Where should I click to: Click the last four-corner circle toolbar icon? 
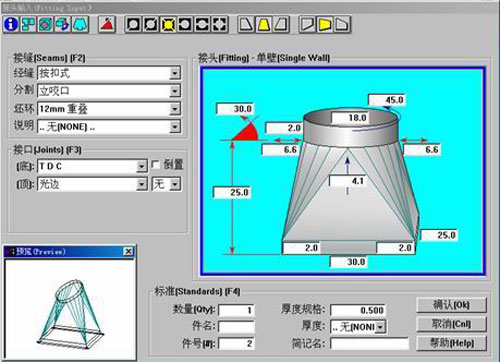coord(220,24)
